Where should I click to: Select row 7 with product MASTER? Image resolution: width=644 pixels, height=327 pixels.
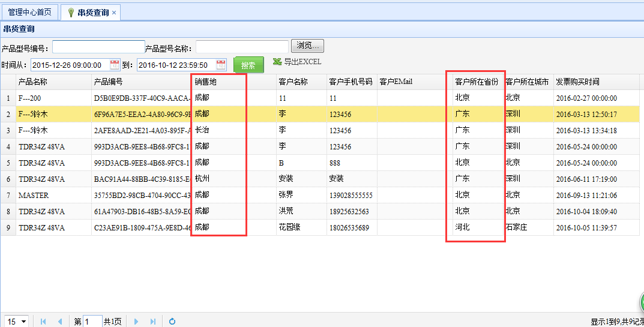[x=33, y=195]
